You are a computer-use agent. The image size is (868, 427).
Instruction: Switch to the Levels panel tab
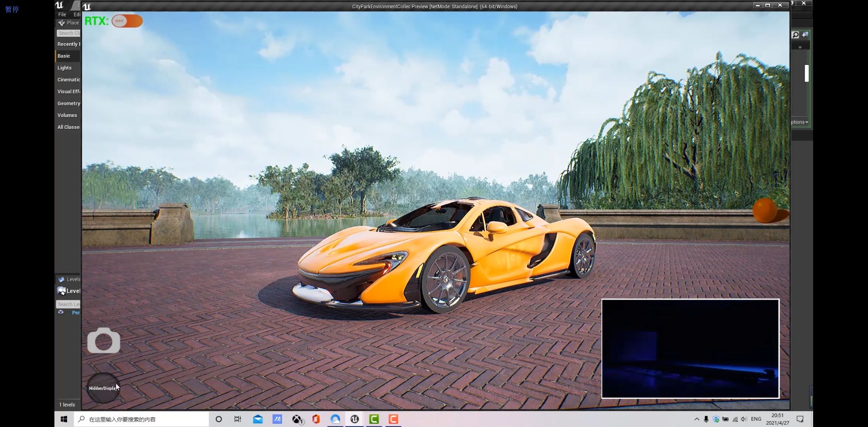pyautogui.click(x=69, y=279)
